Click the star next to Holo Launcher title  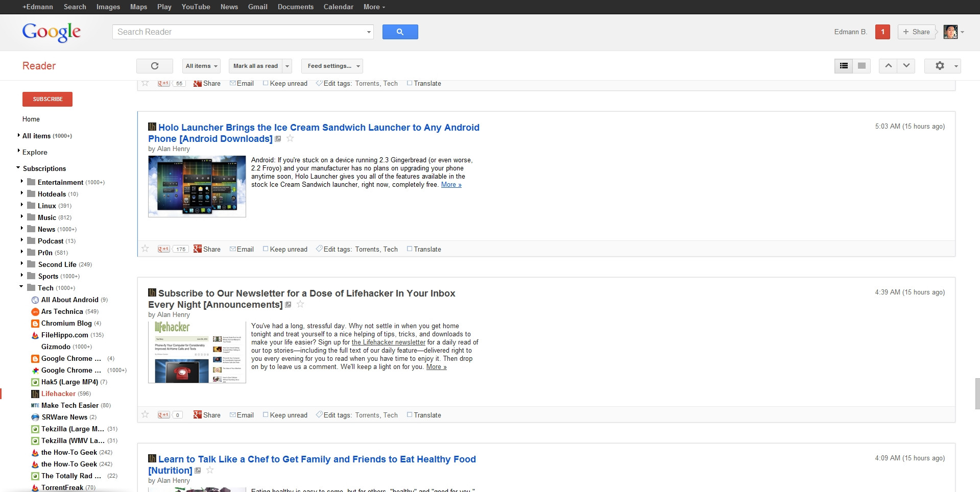[290, 138]
